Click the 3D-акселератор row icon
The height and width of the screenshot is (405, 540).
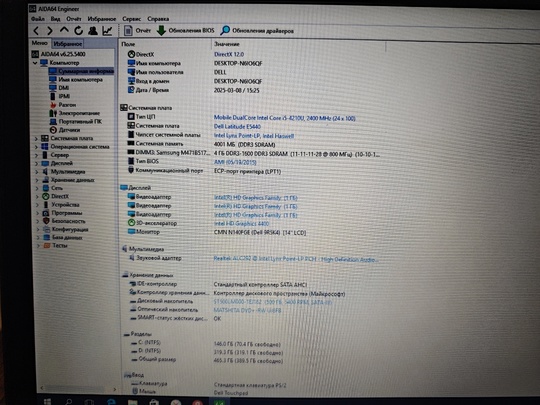tap(131, 223)
